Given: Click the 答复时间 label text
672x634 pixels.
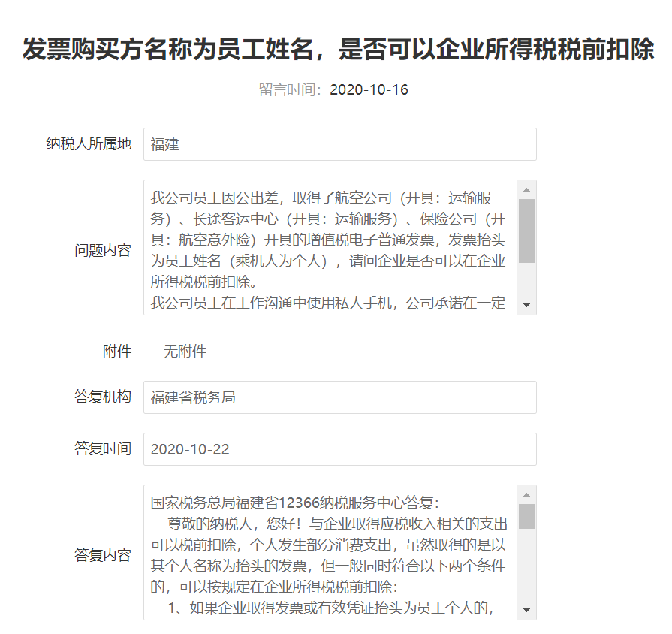Looking at the screenshot, I should tap(104, 449).
